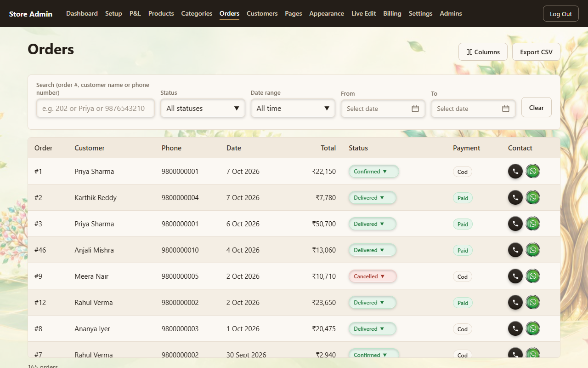The width and height of the screenshot is (588, 368).
Task: Clear the order filters
Action: [536, 108]
